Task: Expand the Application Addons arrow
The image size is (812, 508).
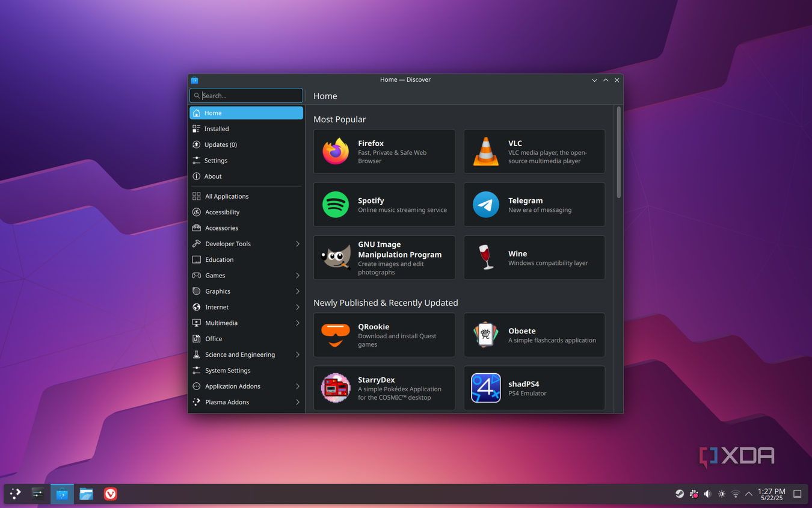Action: click(x=298, y=386)
